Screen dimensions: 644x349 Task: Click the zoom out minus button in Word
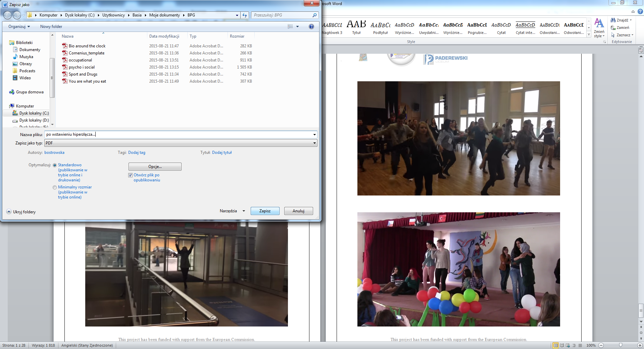click(601, 345)
